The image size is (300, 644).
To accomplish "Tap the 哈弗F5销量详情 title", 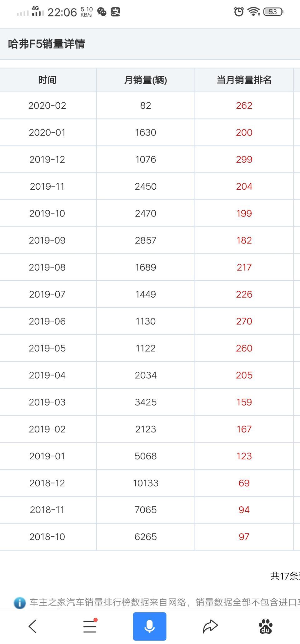I will point(47,44).
